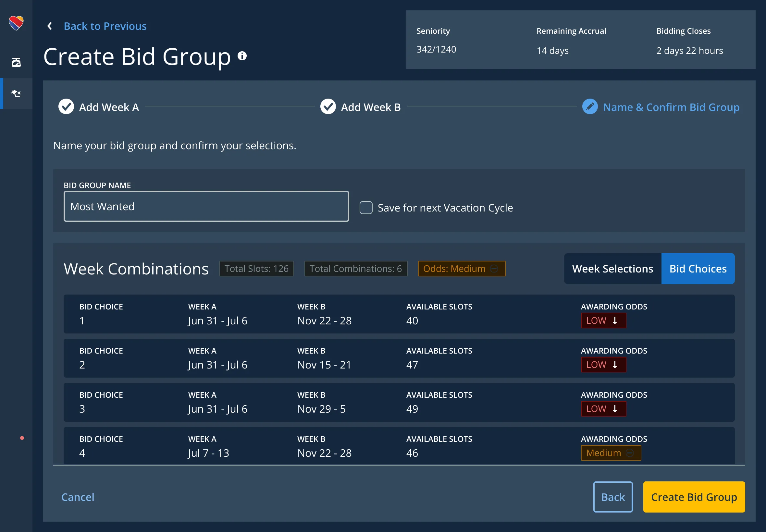Click Bidding Closes 2 days 22 hours
Viewport: 766px width, 532px height.
[x=690, y=51]
